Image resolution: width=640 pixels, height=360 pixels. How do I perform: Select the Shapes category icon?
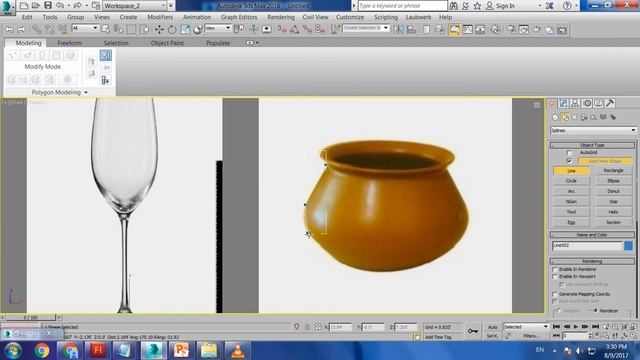pyautogui.click(x=565, y=117)
